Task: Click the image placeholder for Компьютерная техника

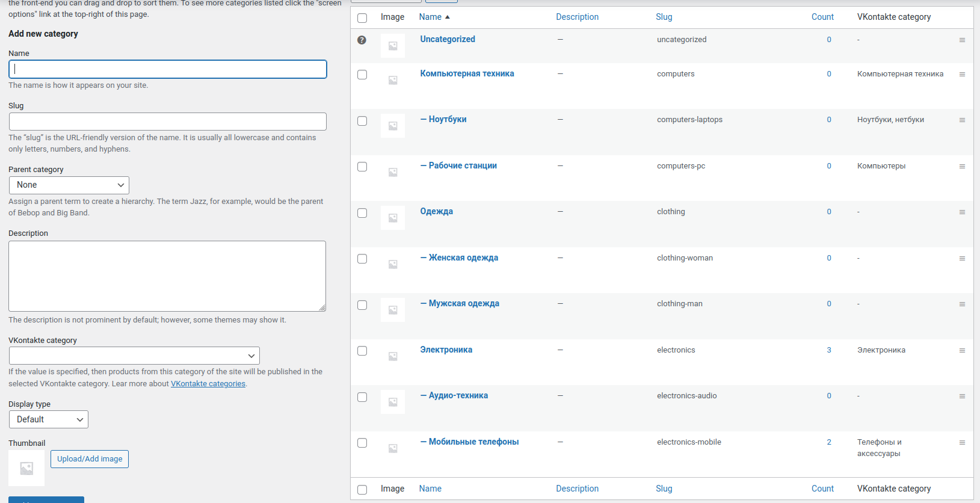Action: pos(393,80)
